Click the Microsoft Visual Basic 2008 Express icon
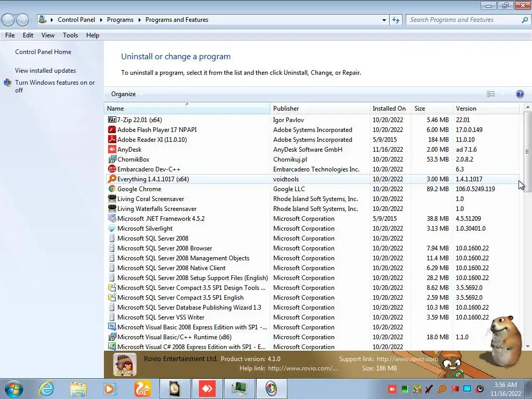 [112, 327]
